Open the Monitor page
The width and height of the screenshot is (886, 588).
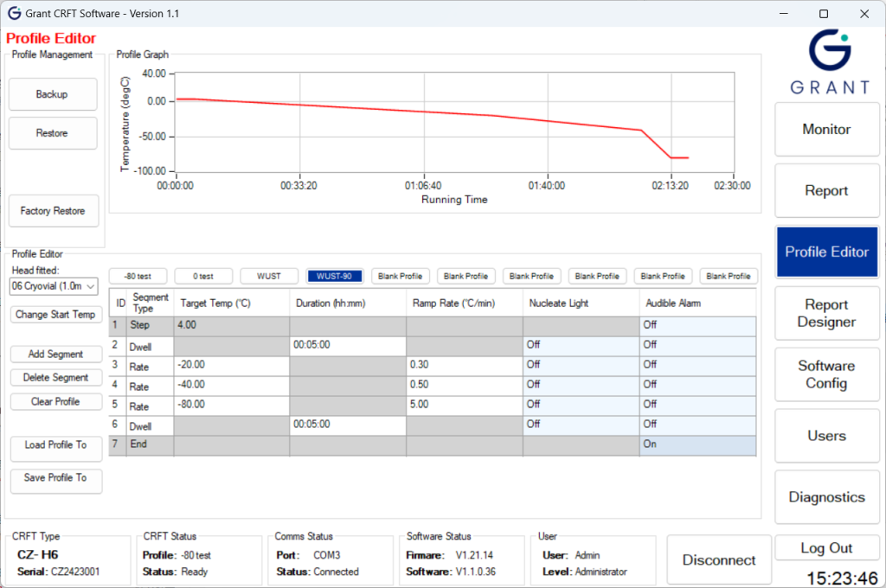click(x=826, y=130)
